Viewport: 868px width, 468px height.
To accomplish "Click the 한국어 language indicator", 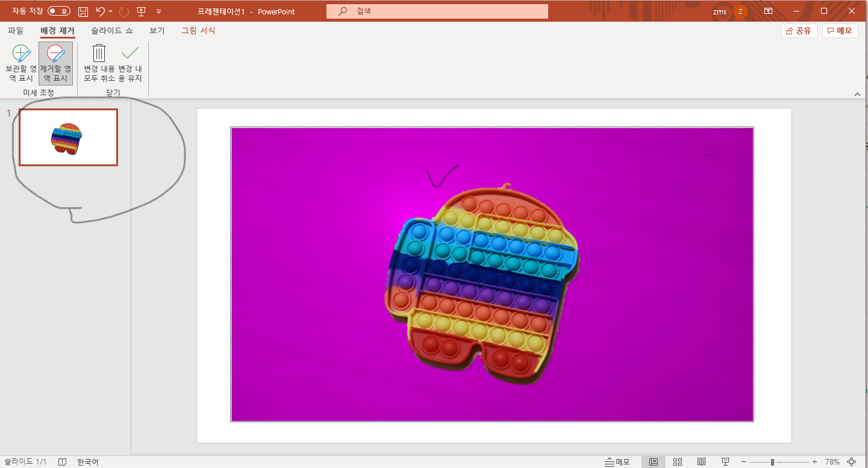I will point(87,462).
